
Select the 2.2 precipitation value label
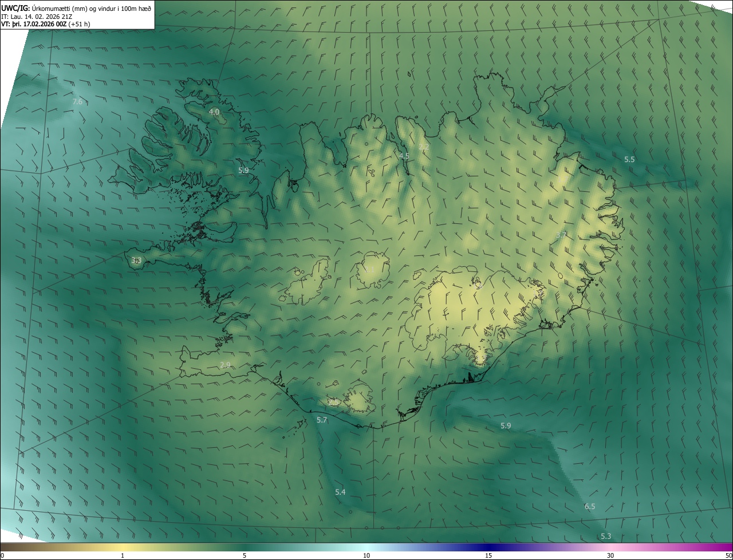click(424, 147)
